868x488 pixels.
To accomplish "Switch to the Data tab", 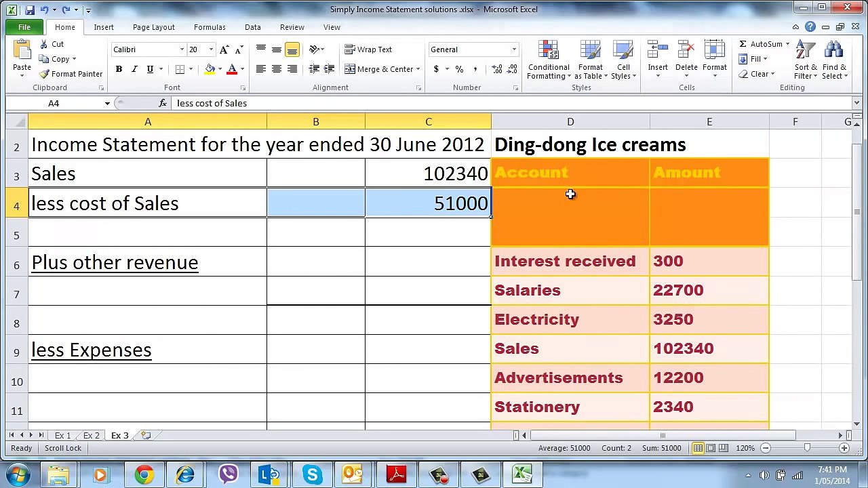I will click(x=252, y=27).
